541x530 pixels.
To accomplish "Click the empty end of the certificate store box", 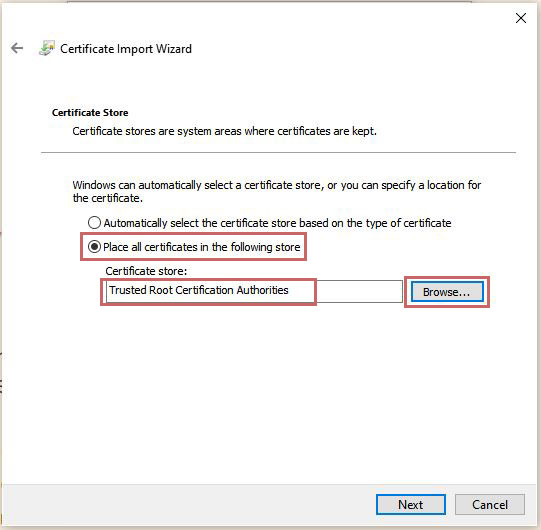I will click(359, 292).
